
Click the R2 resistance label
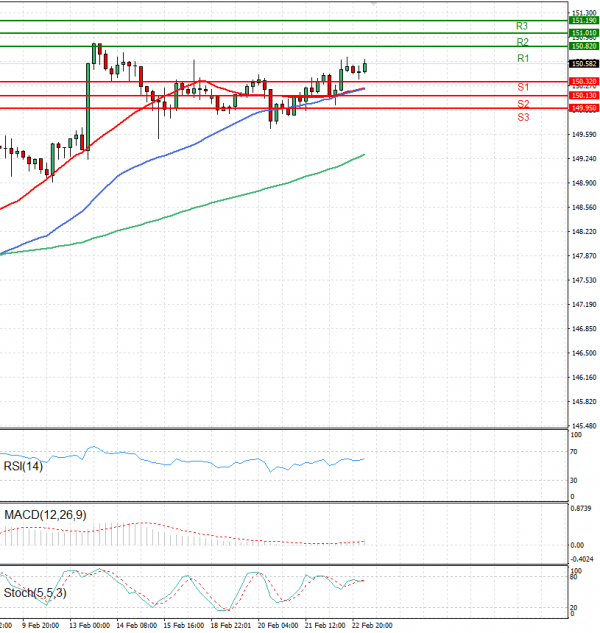click(522, 42)
